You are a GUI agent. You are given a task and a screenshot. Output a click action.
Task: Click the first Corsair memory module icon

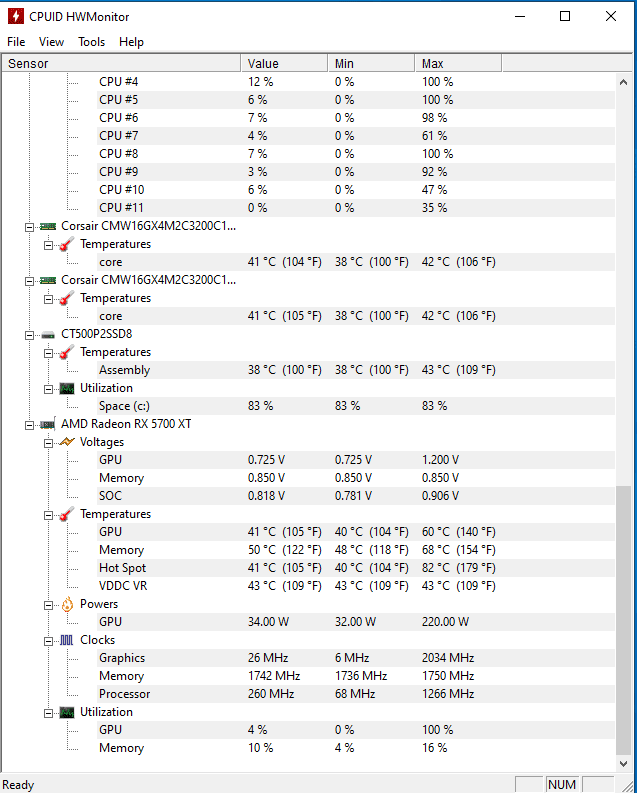click(x=47, y=226)
